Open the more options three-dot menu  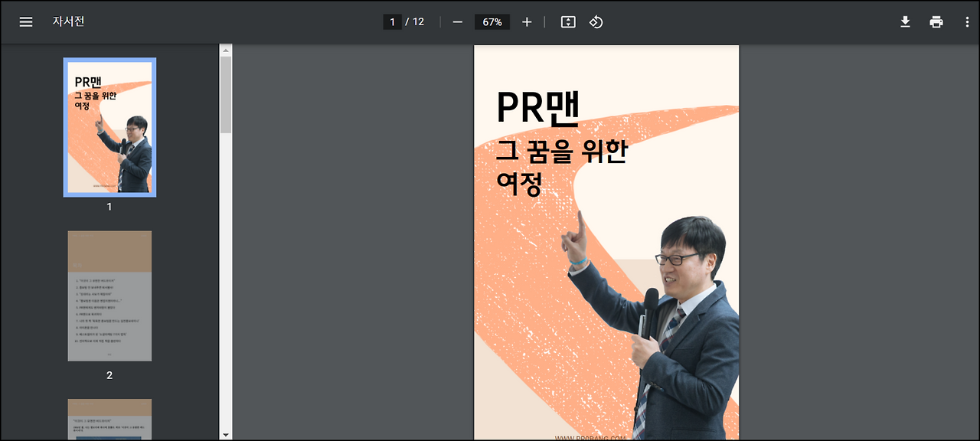click(x=967, y=21)
